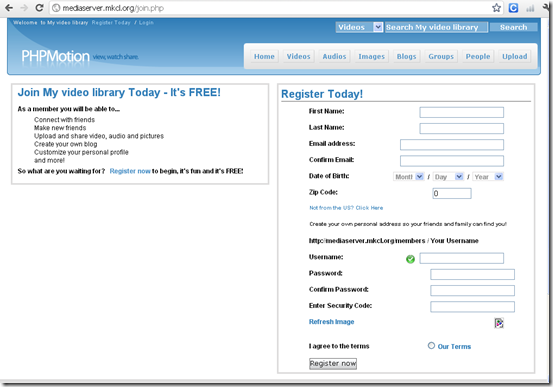Click the Register now inline link
This screenshot has height=387, width=553.
(130, 171)
